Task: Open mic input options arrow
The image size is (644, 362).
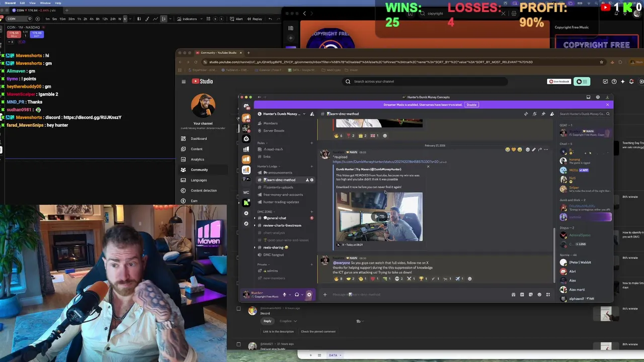Action: pos(290,295)
